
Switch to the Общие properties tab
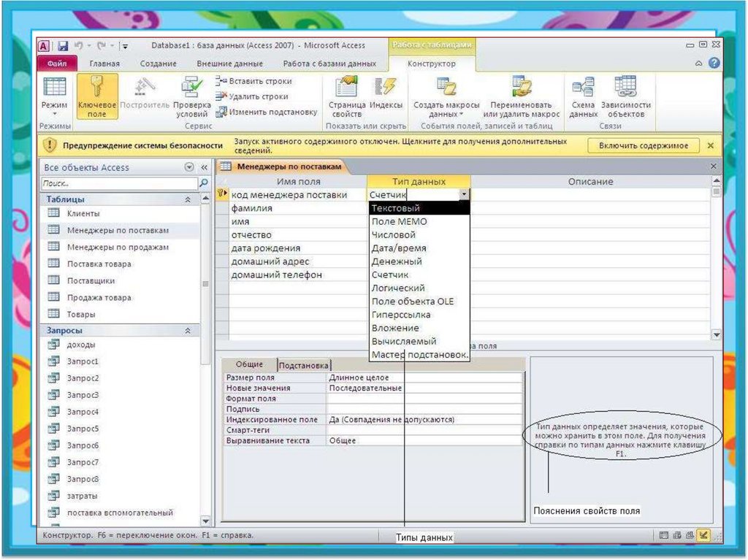click(x=249, y=364)
